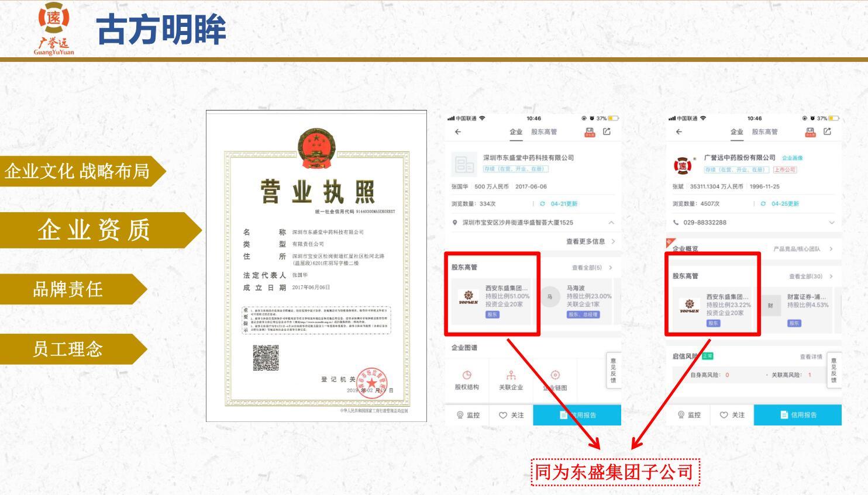Click 自身高风险 count 0
The image size is (868, 495).
click(x=727, y=375)
